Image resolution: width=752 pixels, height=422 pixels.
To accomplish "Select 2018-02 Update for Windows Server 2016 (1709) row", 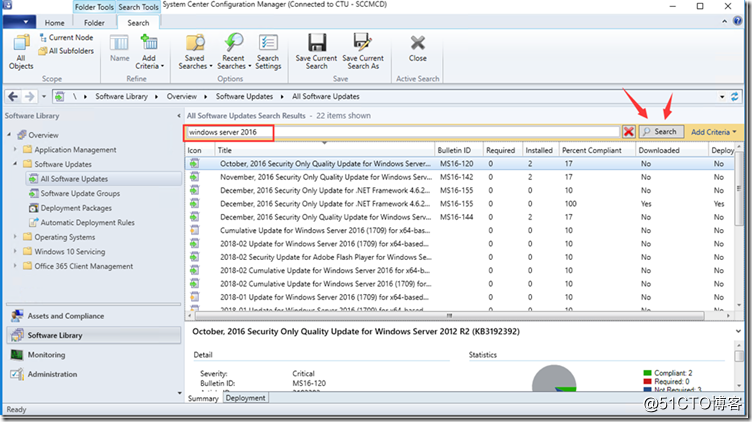I will 459,244.
